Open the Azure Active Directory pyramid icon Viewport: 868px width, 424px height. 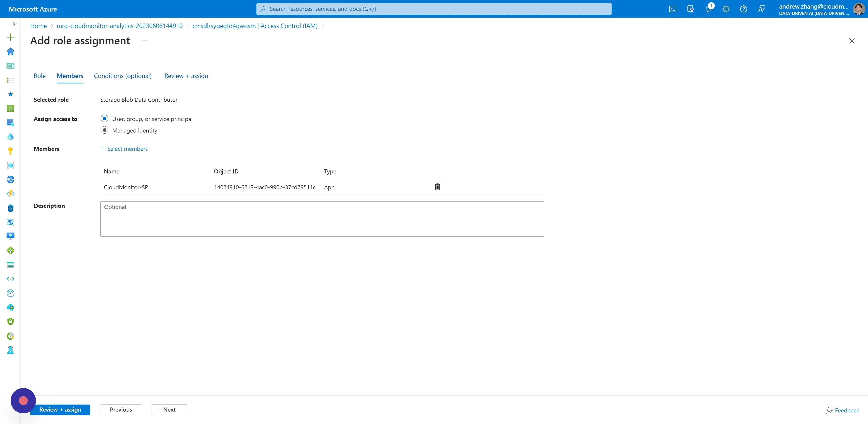(10, 137)
